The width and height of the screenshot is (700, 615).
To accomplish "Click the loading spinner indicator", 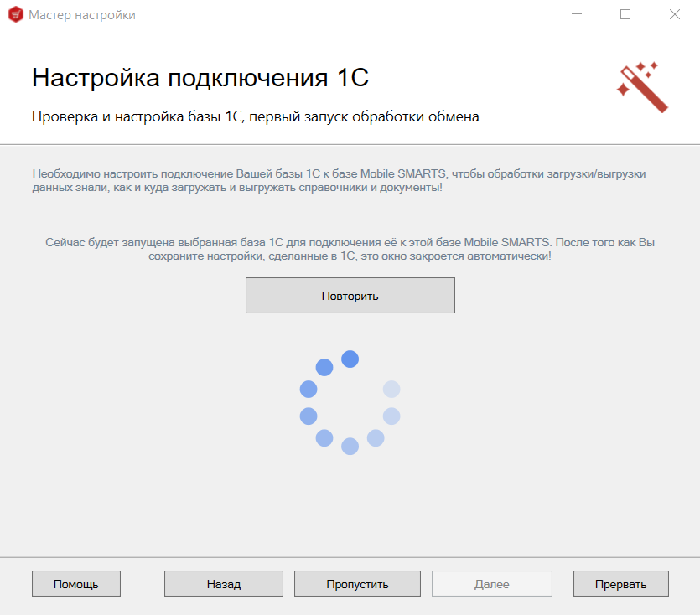I will pyautogui.click(x=350, y=402).
